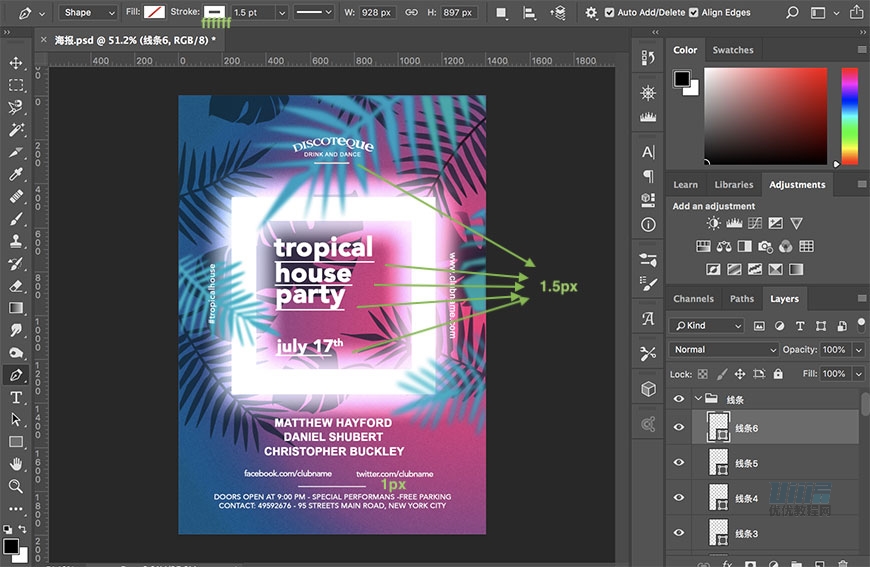870x567 pixels.
Task: Hide the 线条6 layer using eye icon
Action: (x=679, y=428)
